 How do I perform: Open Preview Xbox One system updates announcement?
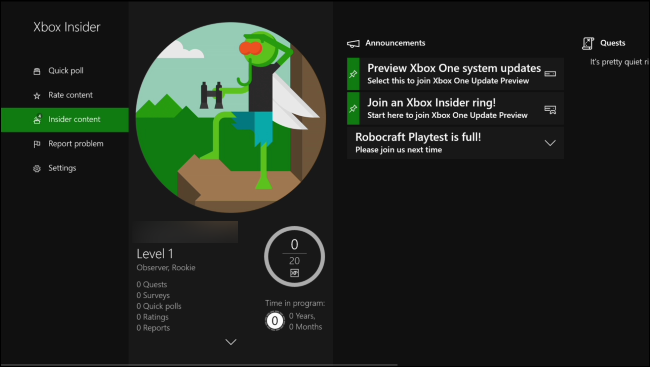click(x=455, y=74)
